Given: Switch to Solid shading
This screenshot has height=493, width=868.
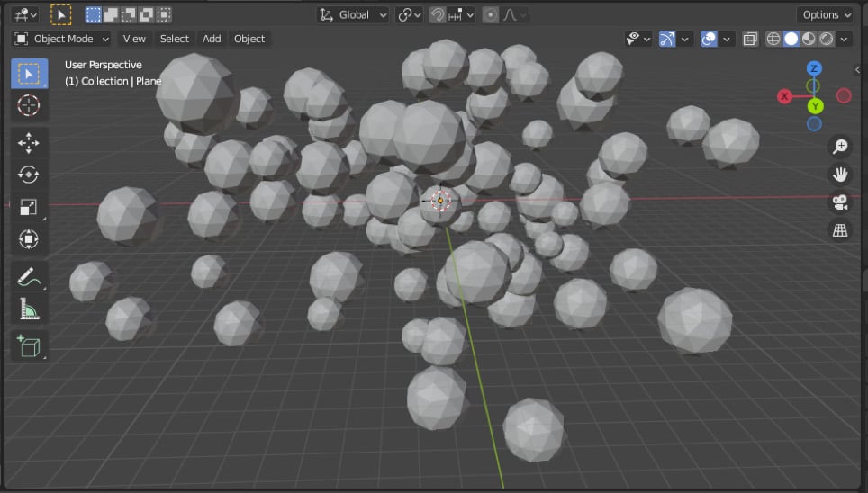Looking at the screenshot, I should (791, 39).
